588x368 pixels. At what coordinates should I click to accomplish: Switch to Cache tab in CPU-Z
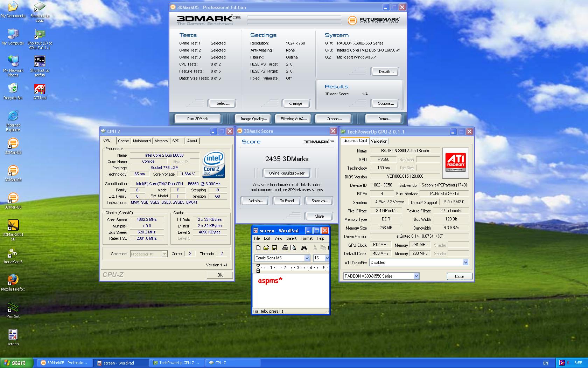tap(123, 141)
